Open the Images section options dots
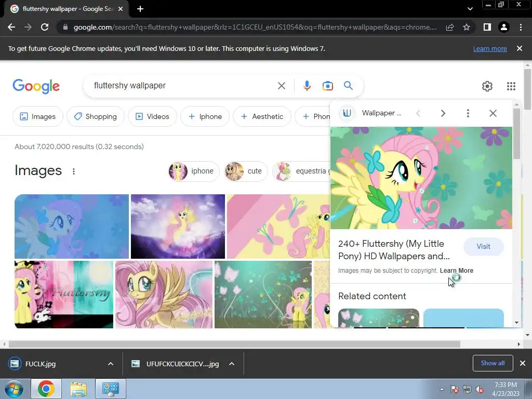 point(74,171)
